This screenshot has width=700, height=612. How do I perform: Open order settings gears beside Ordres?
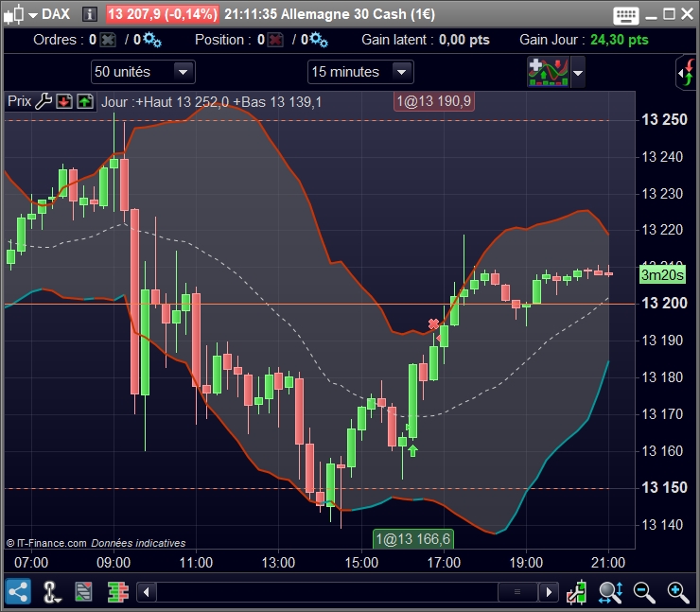(x=152, y=40)
